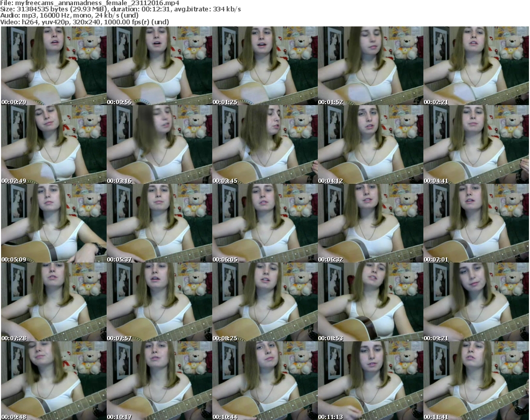
Task: Select the thumbnail timestamped 00:08:25
Action: 264,302
